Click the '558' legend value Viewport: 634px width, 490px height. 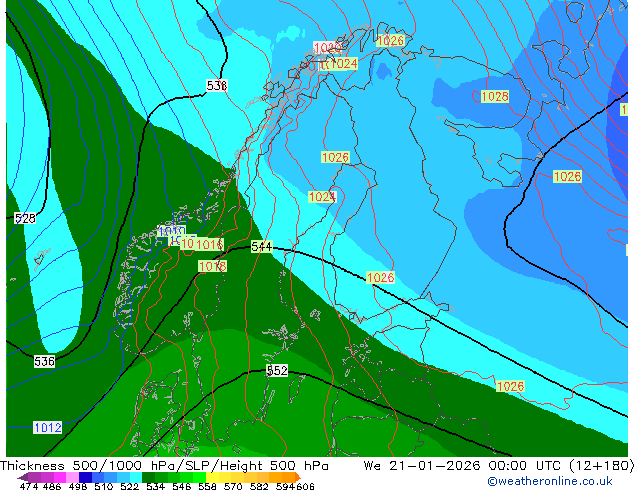pos(207,486)
